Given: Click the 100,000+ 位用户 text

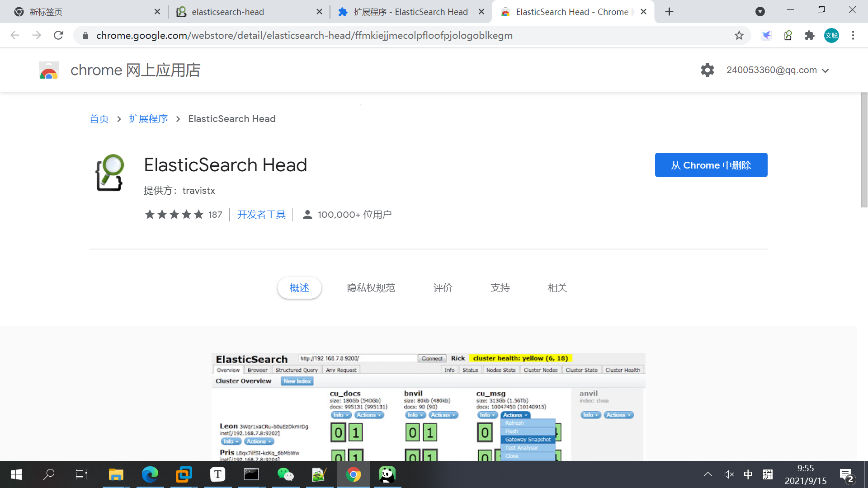Looking at the screenshot, I should (x=354, y=215).
